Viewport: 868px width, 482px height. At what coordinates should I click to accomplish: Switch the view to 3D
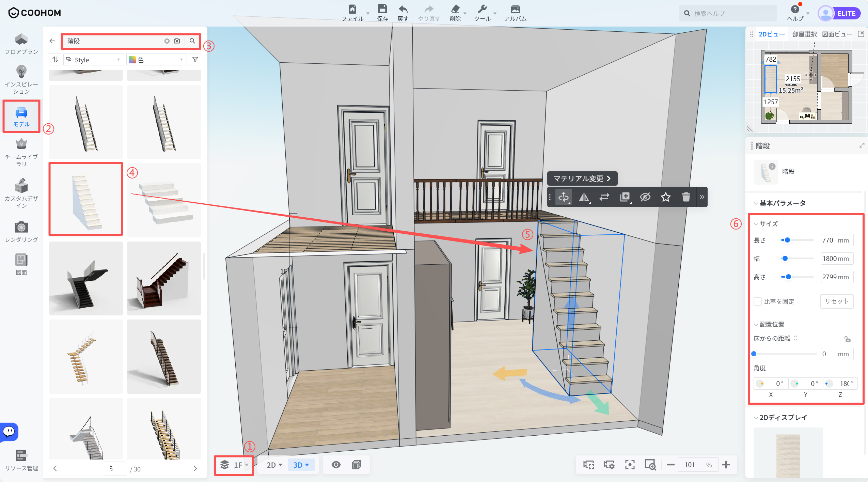tap(301, 465)
